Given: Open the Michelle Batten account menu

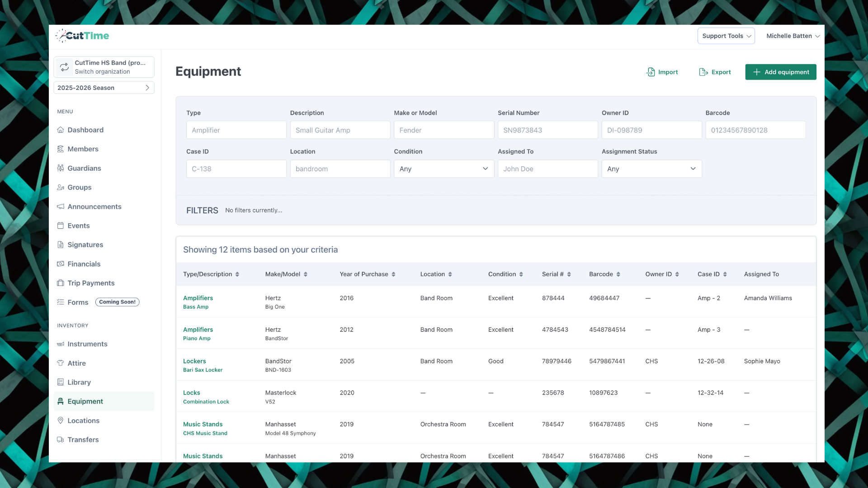Looking at the screenshot, I should coord(793,36).
